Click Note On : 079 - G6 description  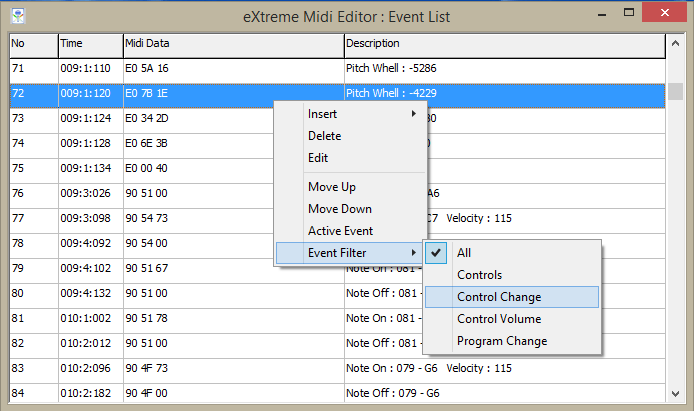point(392,368)
